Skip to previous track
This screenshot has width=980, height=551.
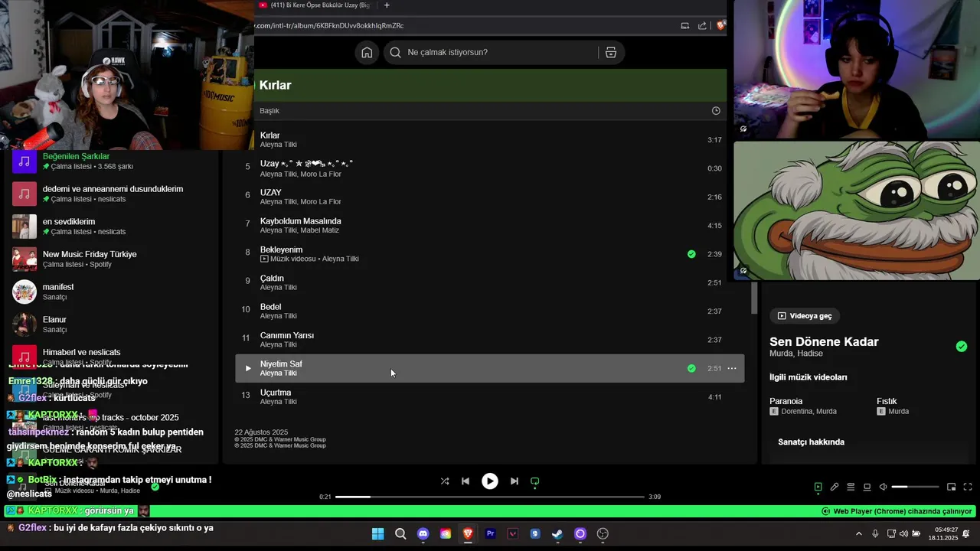pos(465,481)
